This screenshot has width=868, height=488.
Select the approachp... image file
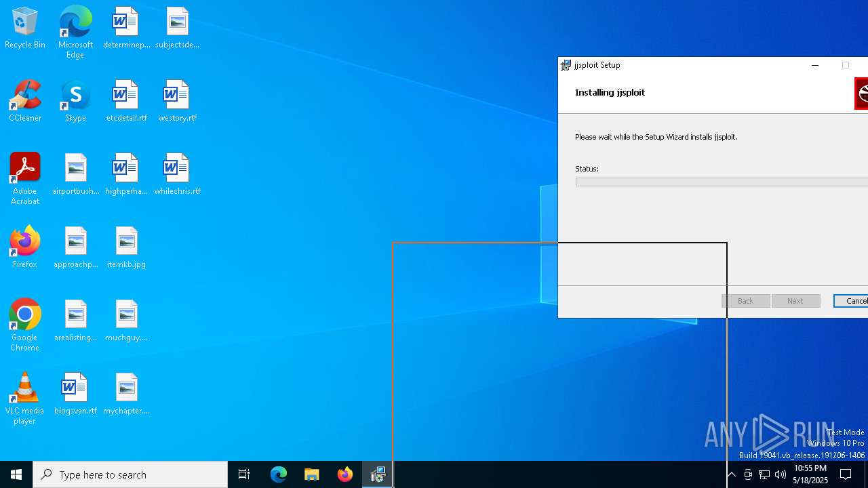75,248
